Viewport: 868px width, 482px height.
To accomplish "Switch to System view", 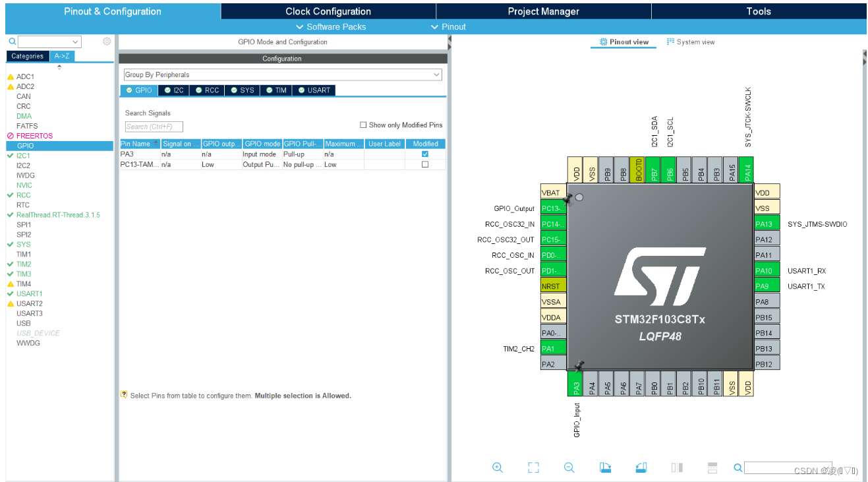I will [x=691, y=42].
